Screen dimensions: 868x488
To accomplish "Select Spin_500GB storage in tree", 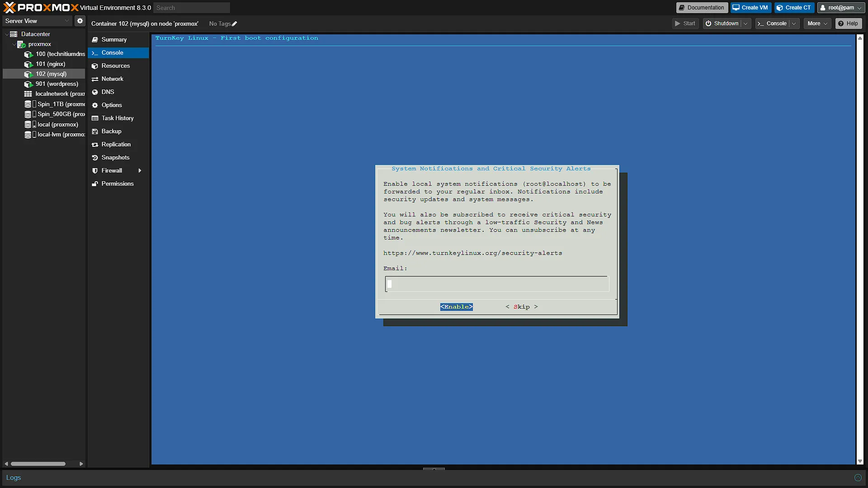I will pyautogui.click(x=55, y=114).
